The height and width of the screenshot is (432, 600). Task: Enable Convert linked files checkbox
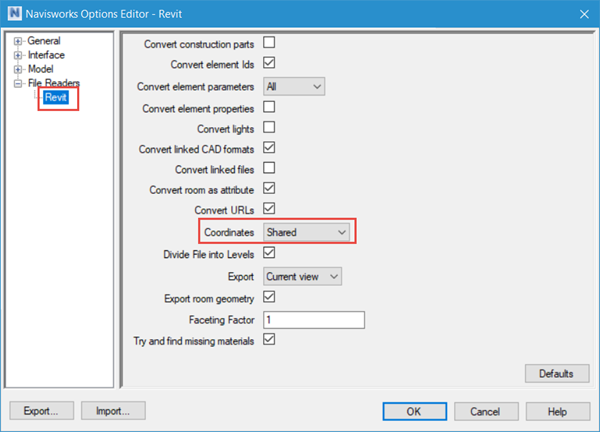click(269, 168)
